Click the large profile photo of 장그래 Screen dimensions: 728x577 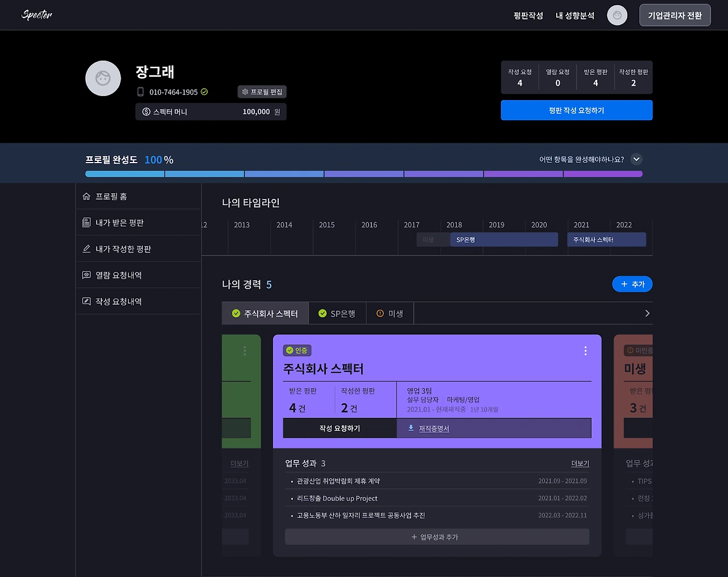coord(103,78)
